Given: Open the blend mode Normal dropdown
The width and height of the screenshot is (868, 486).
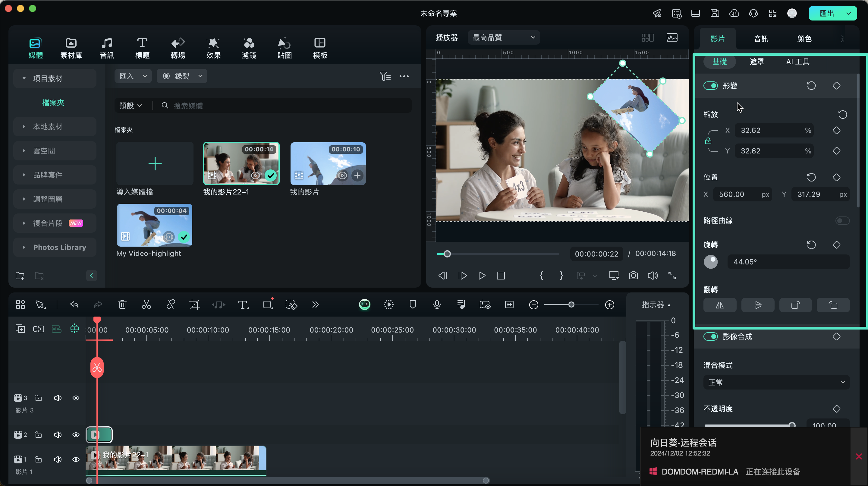Looking at the screenshot, I should [776, 382].
